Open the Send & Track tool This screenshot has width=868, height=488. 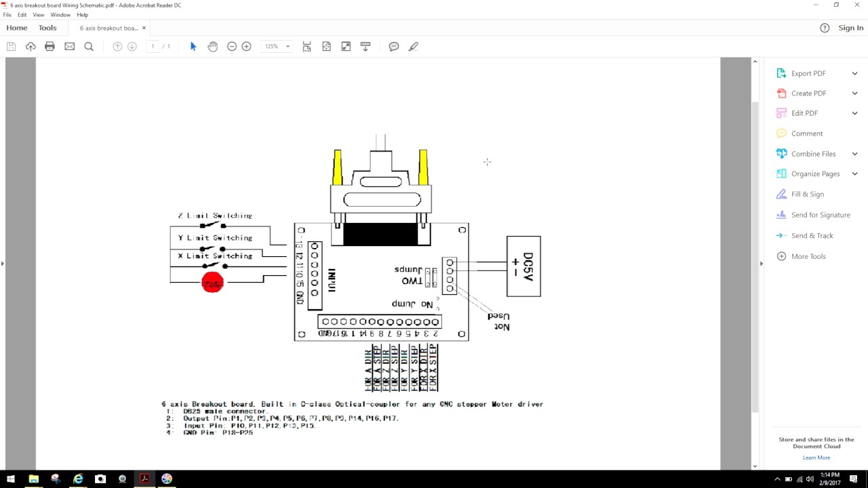[x=812, y=235]
